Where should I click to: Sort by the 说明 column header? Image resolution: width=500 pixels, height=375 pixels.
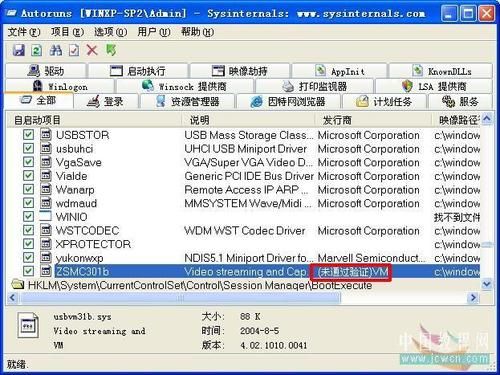point(248,120)
